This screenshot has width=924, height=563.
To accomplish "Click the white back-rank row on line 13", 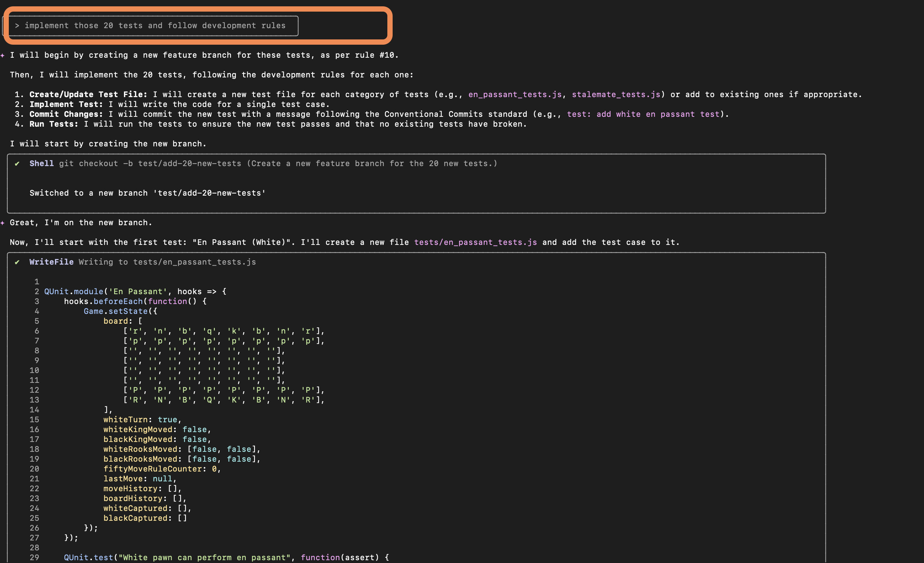I will click(224, 400).
